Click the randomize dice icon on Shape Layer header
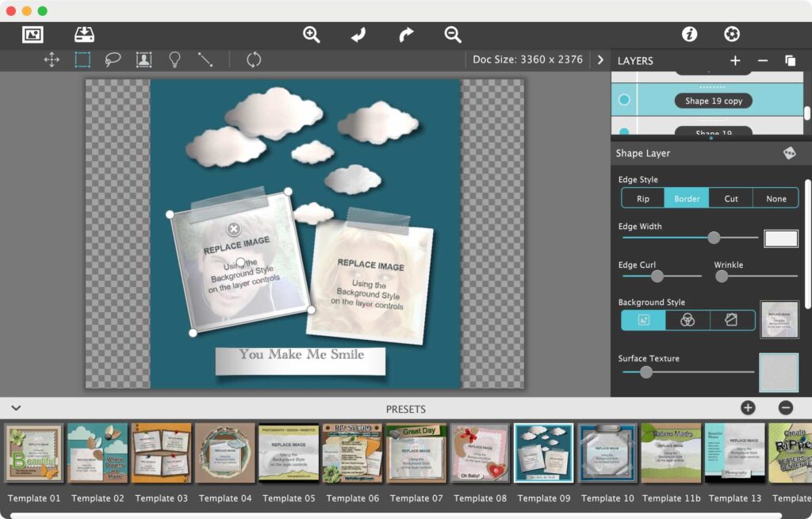 pyautogui.click(x=791, y=152)
